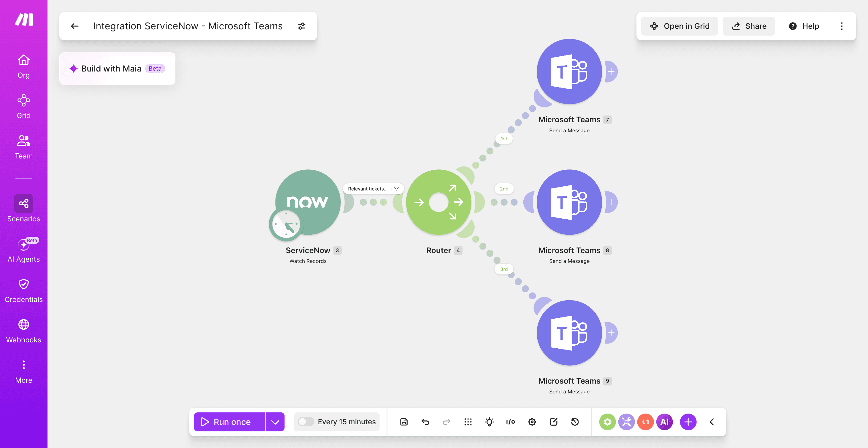
Task: Open Scenarios in the sidebar
Action: coord(23,209)
